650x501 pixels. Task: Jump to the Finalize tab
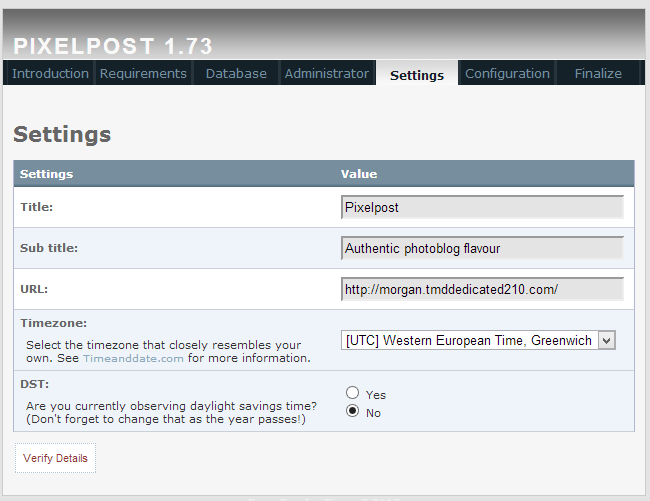(598, 73)
